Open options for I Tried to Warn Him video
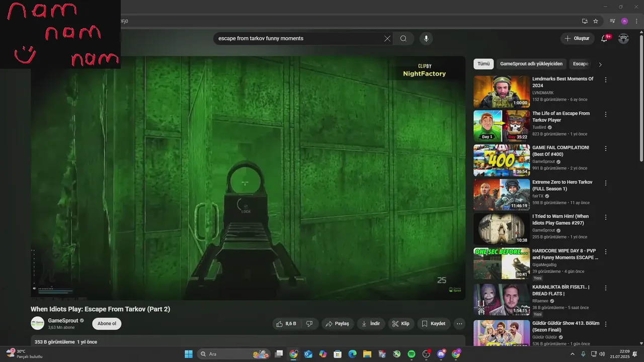 click(x=606, y=217)
